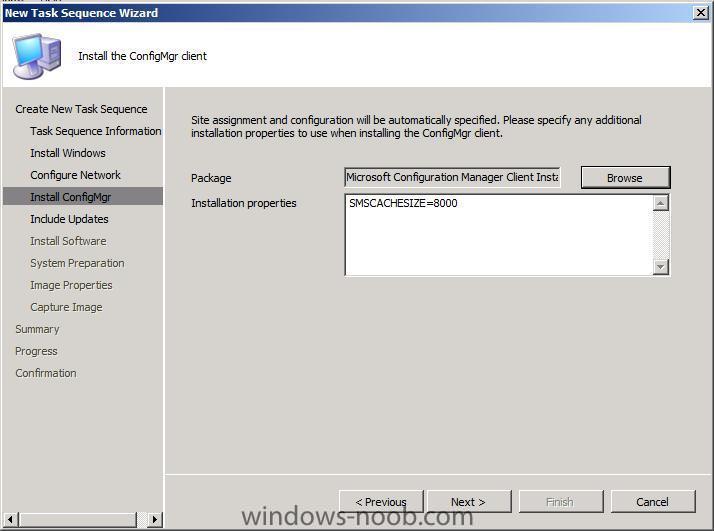
Task: Select the Install ConfigMgr step
Action: 82,197
